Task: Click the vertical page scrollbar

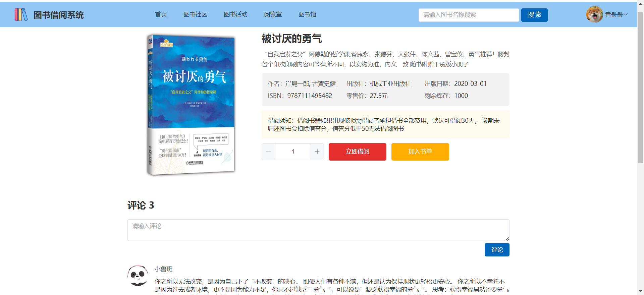Action: [640, 87]
